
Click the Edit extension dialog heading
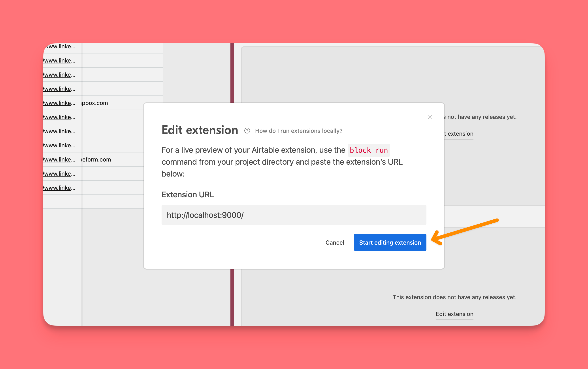(200, 130)
